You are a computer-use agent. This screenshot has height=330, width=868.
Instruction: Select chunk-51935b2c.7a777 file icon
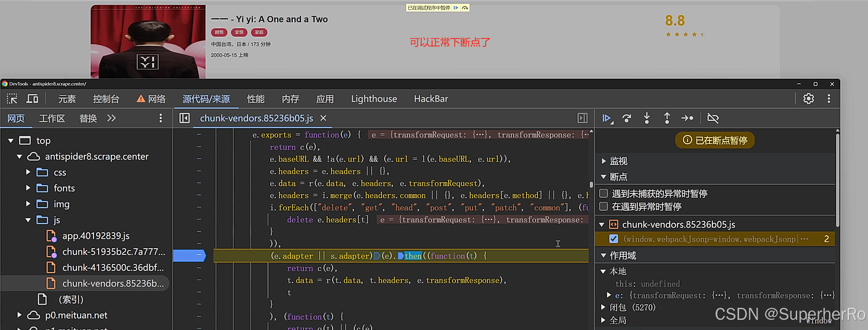click(x=51, y=252)
